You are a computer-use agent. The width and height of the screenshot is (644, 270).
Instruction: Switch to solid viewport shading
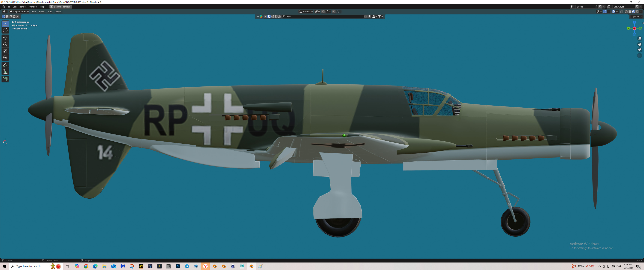(630, 12)
